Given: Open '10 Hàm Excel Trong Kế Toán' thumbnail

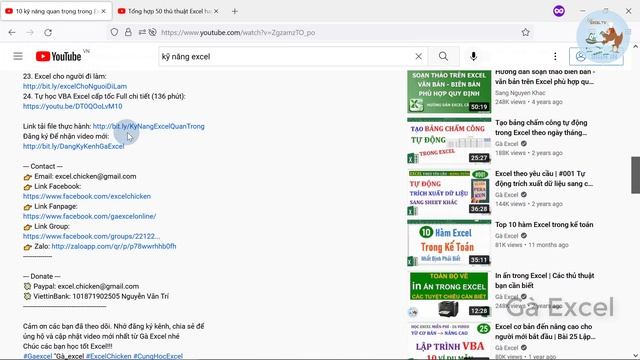Looking at the screenshot, I should tap(449, 243).
